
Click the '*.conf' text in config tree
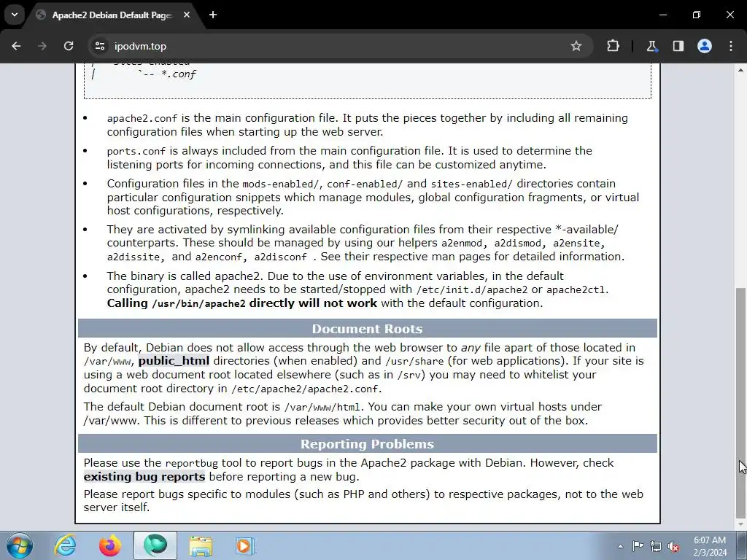tap(179, 74)
